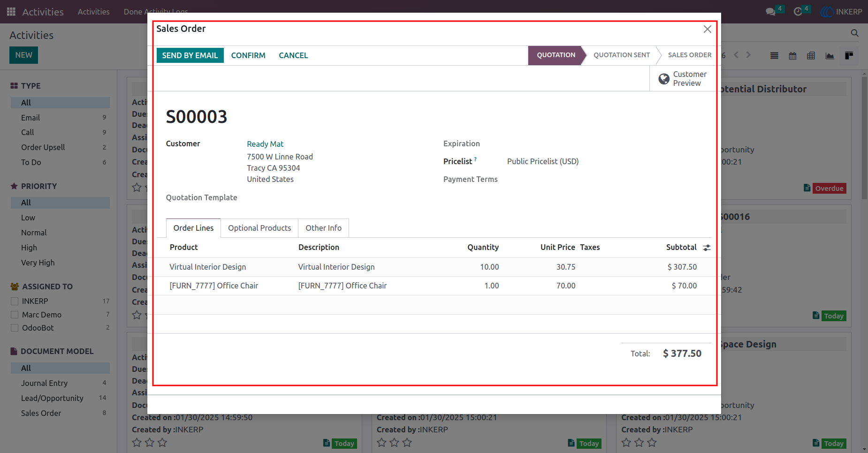
Task: Go to previous page arrow
Action: tap(736, 55)
